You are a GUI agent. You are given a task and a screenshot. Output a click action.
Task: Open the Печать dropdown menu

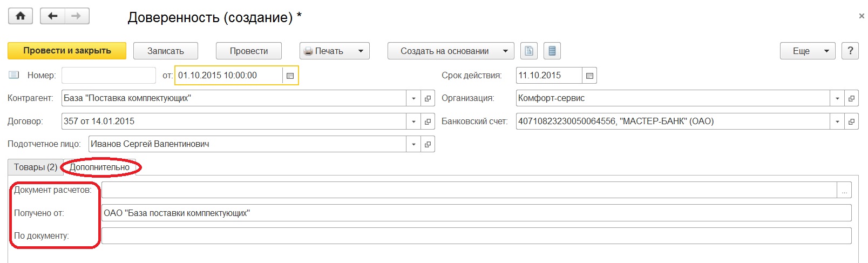click(335, 51)
